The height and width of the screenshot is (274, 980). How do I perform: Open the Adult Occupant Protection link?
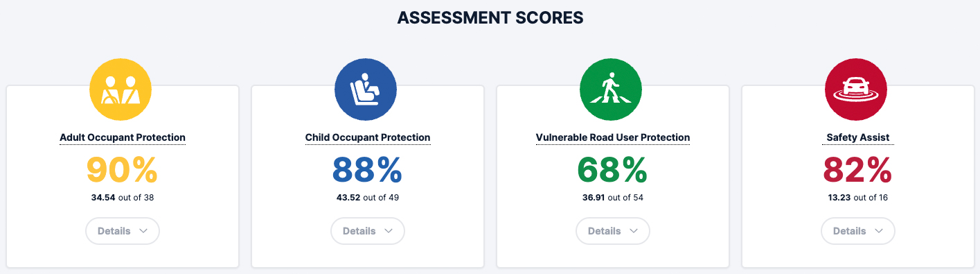[x=123, y=137]
